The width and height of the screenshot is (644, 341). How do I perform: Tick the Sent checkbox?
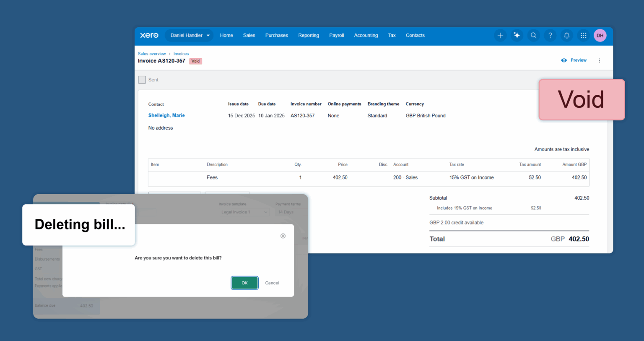[x=142, y=80]
